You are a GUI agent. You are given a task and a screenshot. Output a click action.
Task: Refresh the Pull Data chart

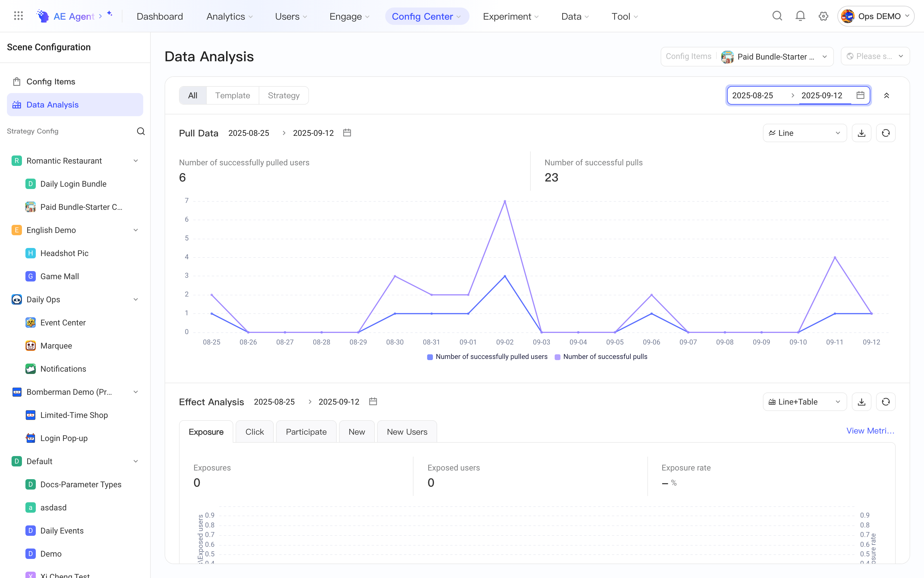click(886, 133)
